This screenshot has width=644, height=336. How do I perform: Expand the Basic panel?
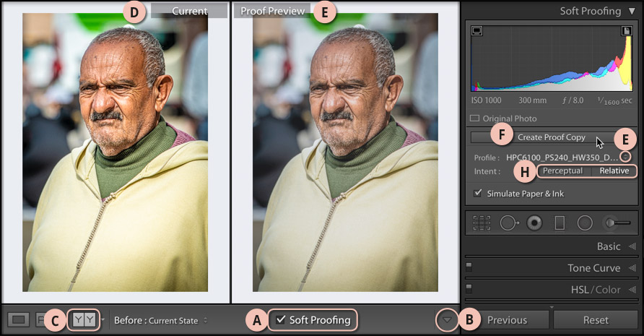pos(632,246)
